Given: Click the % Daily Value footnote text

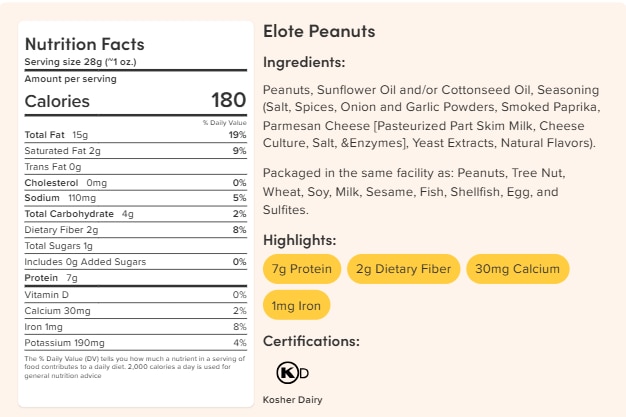Looking at the screenshot, I should [132, 366].
